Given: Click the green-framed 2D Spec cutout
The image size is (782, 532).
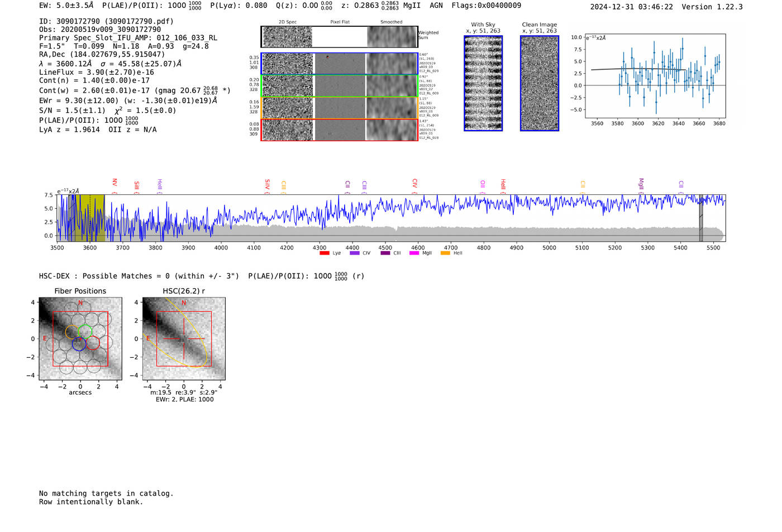Looking at the screenshot, I should pyautogui.click(x=288, y=86).
